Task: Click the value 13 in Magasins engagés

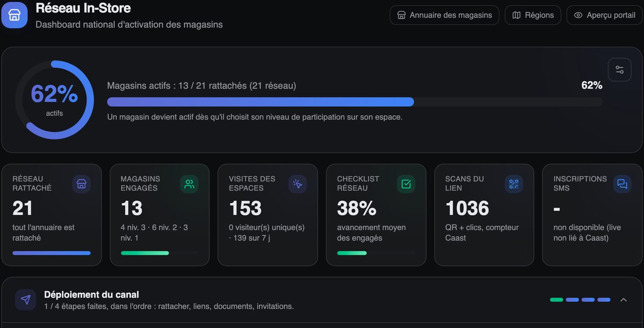Action: coord(131,208)
